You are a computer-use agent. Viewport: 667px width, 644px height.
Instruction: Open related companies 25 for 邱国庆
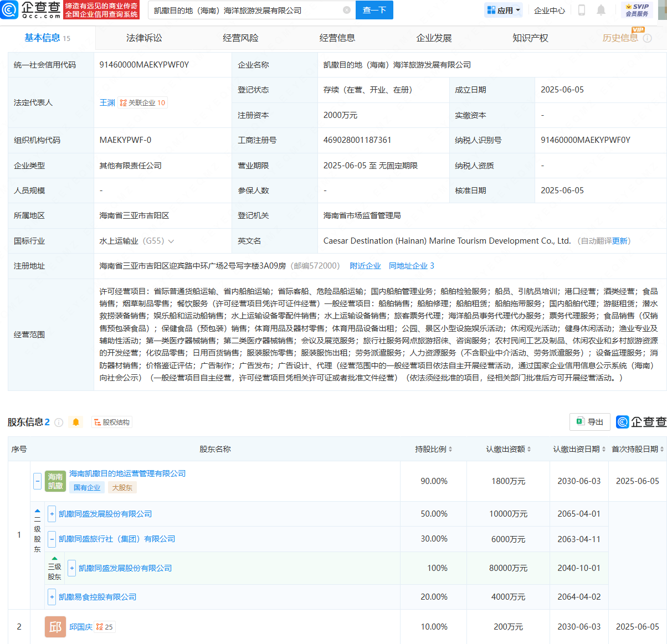(x=104, y=627)
